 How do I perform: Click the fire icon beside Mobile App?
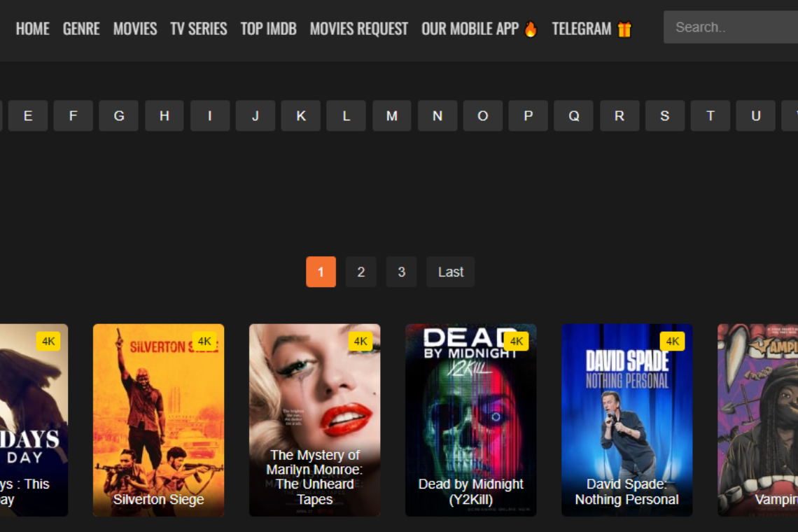pos(531,29)
